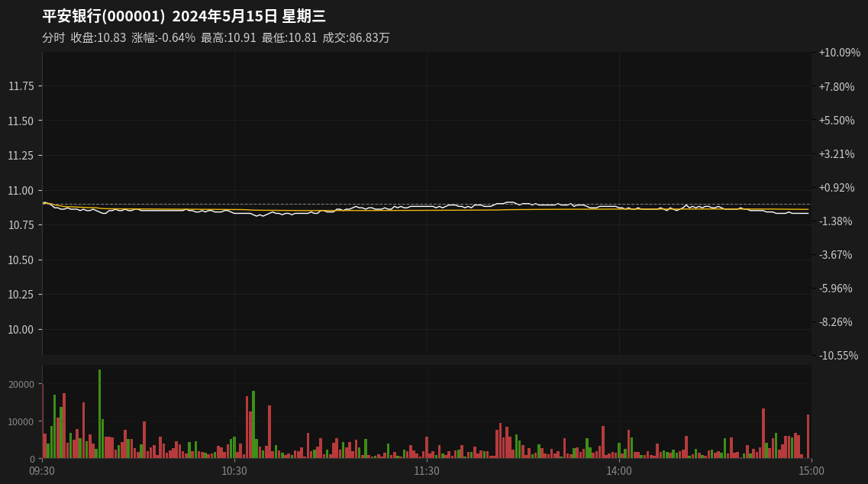Screen dimensions: 868x484
Task: Click the low value 最低:10.81
Action: pyautogui.click(x=289, y=37)
